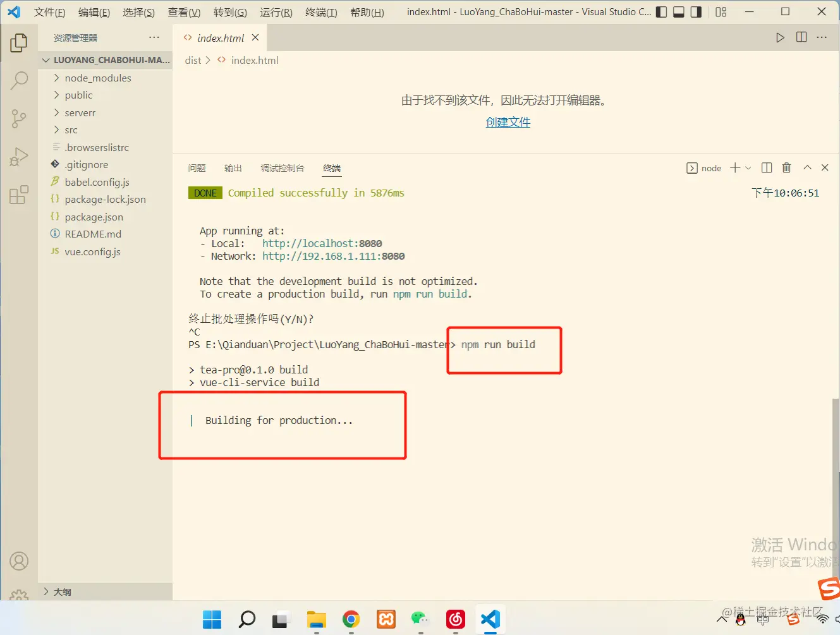Image resolution: width=840 pixels, height=635 pixels.
Task: Open the 运行(R) menu
Action: (276, 12)
